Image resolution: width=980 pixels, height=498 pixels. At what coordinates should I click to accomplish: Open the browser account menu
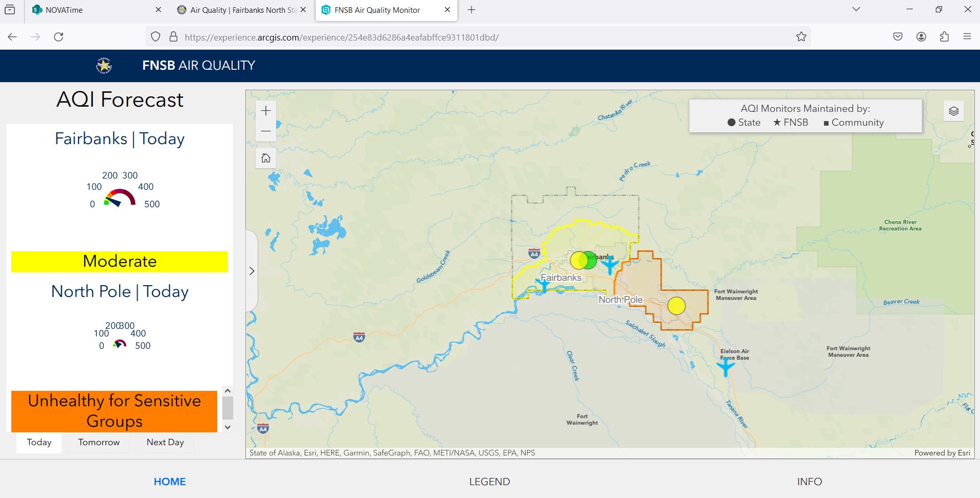click(921, 37)
